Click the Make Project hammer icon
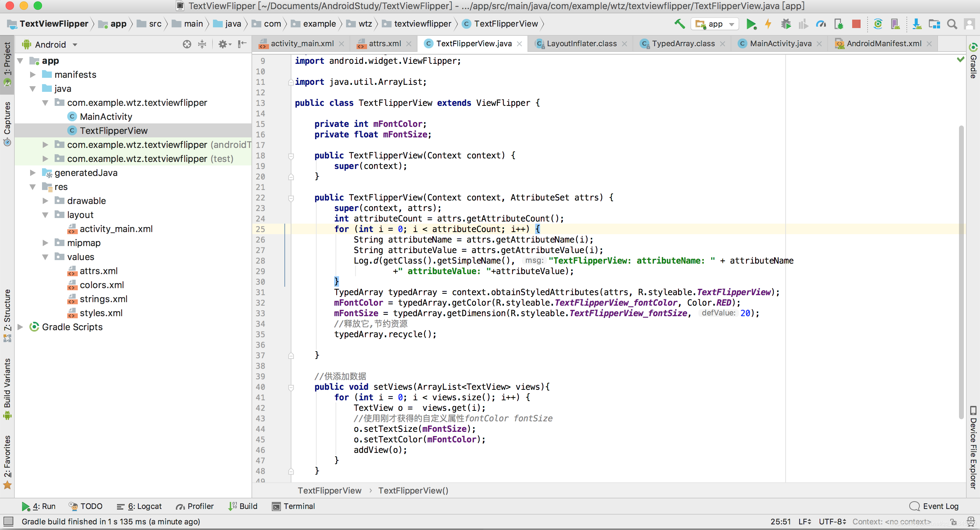Screen dimensions: 980x530 (x=679, y=23)
